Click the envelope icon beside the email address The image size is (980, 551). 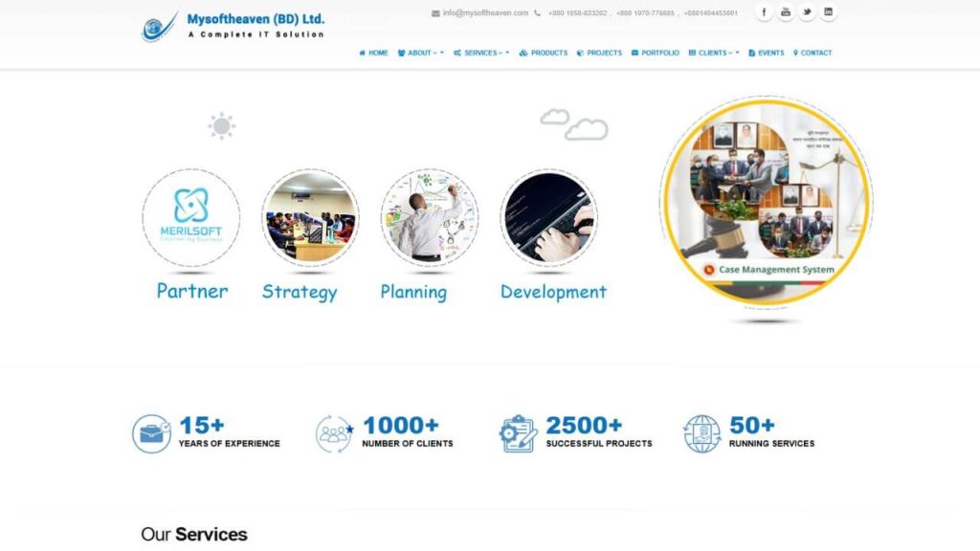[435, 13]
